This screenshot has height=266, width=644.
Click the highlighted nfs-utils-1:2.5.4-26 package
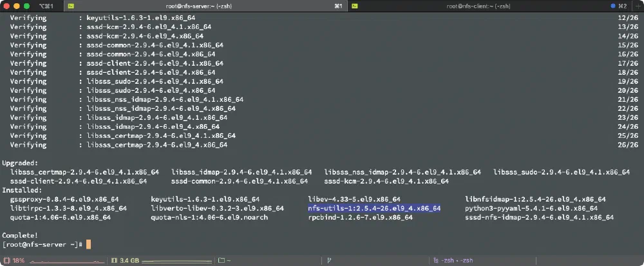click(374, 208)
